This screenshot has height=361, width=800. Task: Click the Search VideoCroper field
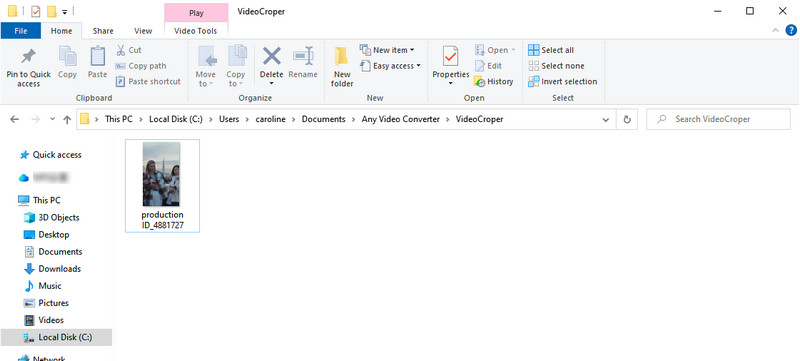pyautogui.click(x=718, y=119)
